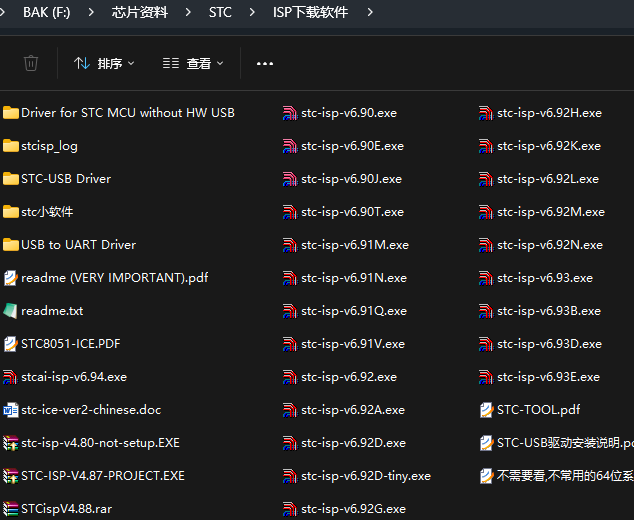Select USB to UART Driver folder icon
The width and height of the screenshot is (634, 520).
click(x=11, y=245)
